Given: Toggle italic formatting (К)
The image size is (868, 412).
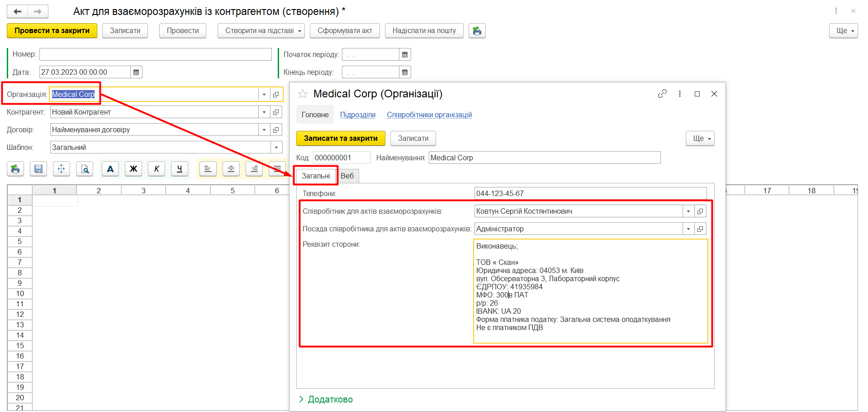Looking at the screenshot, I should [157, 169].
